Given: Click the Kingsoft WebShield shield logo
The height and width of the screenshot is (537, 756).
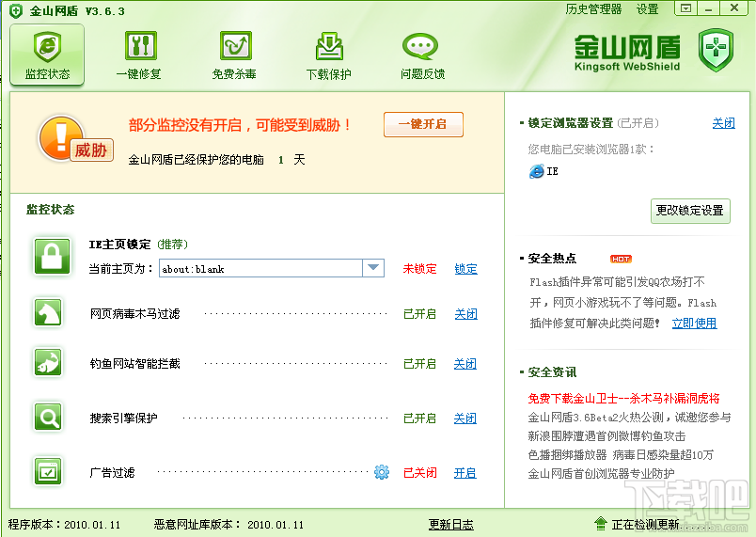Looking at the screenshot, I should click(716, 50).
